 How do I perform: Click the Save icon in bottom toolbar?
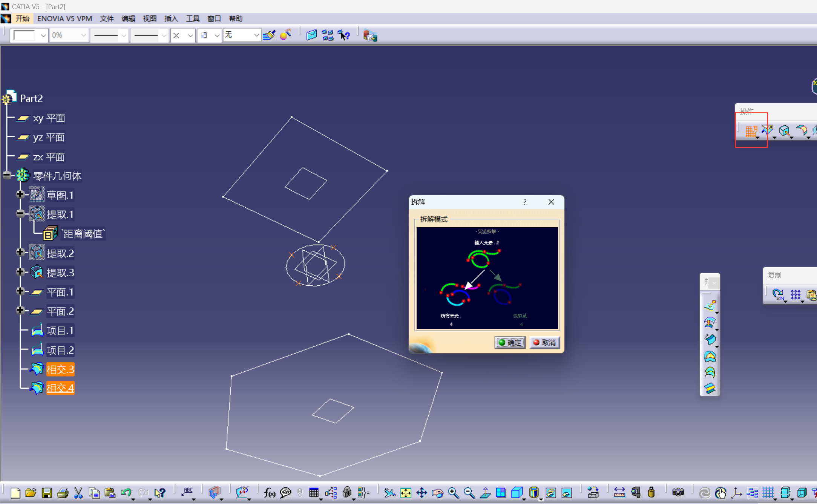[47, 493]
